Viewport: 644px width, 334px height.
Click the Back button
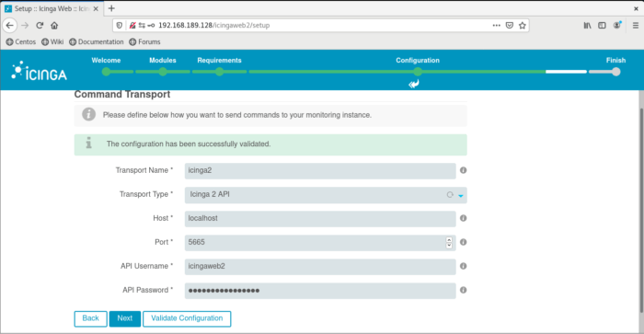pos(90,318)
